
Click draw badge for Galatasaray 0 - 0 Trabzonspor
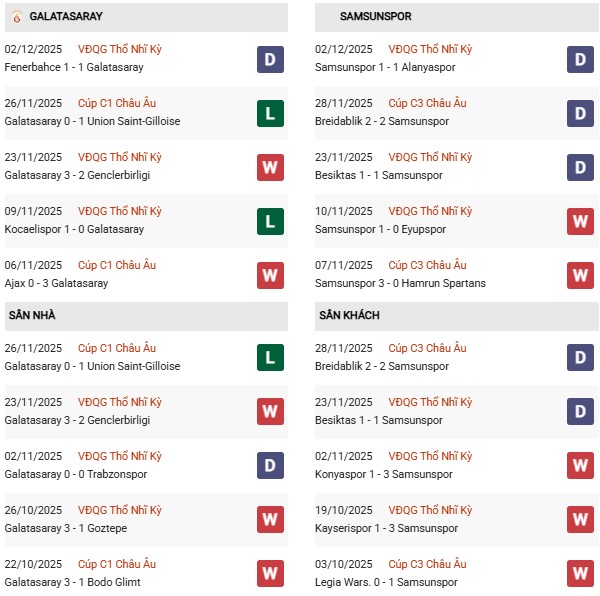click(270, 465)
